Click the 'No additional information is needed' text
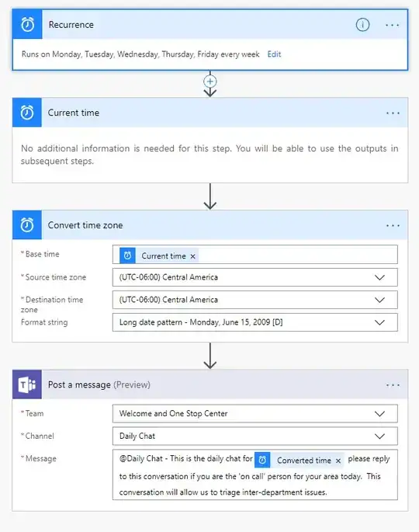 [209, 155]
